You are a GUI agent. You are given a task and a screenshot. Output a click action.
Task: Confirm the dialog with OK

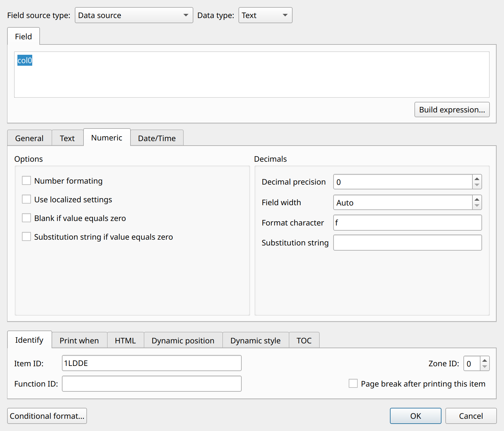(416, 416)
